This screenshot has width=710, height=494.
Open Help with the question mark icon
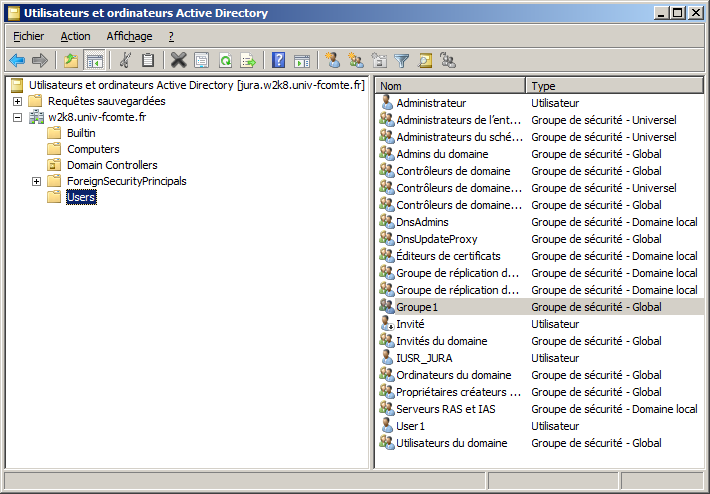[x=279, y=61]
